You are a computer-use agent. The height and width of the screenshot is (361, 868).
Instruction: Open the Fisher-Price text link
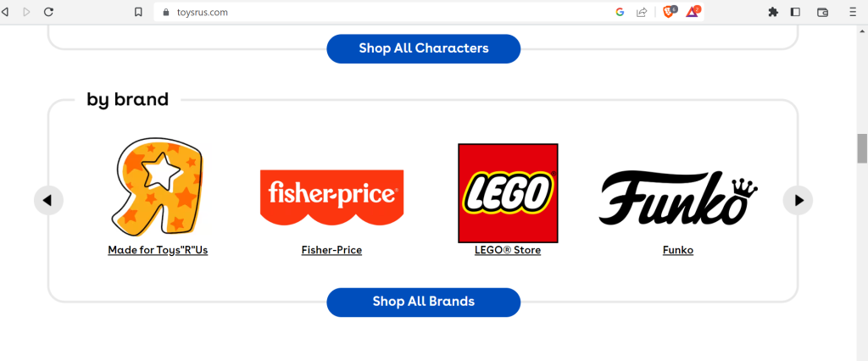[331, 250]
